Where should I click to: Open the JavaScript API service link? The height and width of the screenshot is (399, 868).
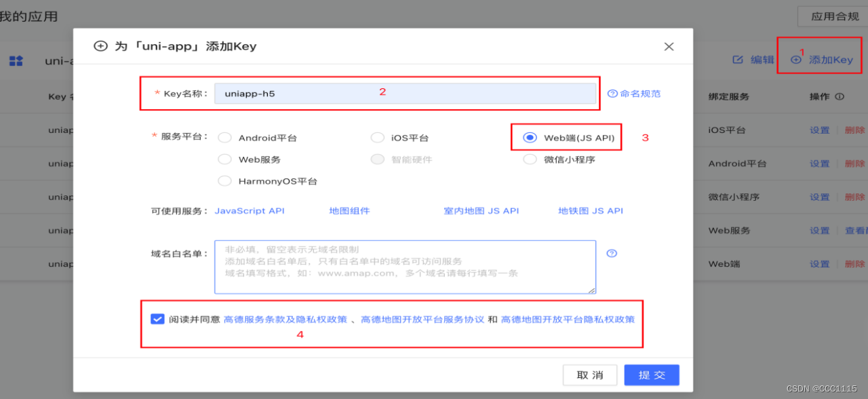(250, 211)
